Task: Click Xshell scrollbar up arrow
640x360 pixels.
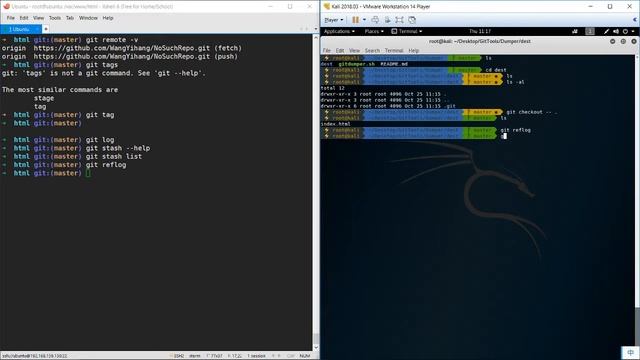Action: [316, 37]
